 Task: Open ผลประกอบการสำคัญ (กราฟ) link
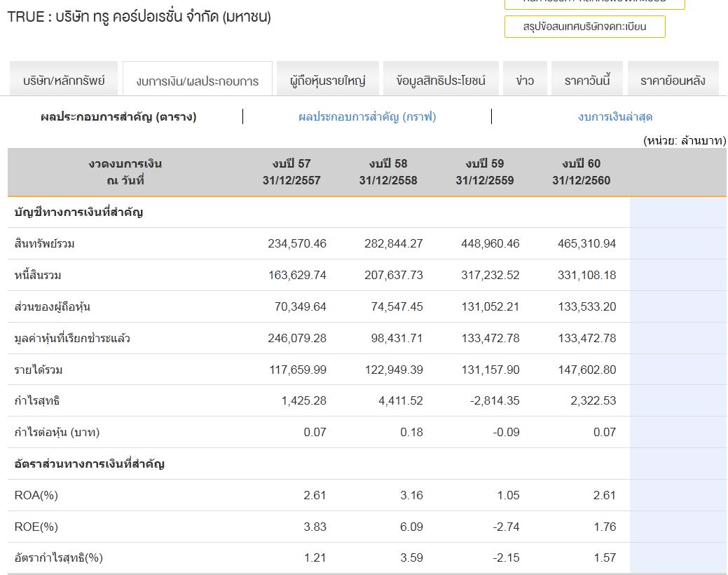pyautogui.click(x=367, y=116)
